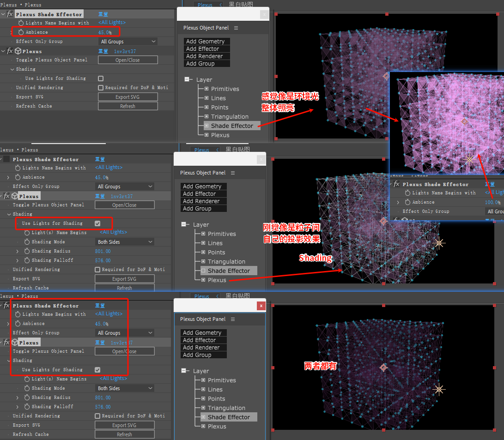504x440 pixels.
Task: Open Effect Only Group dropdown in top panel
Action: coord(128,42)
